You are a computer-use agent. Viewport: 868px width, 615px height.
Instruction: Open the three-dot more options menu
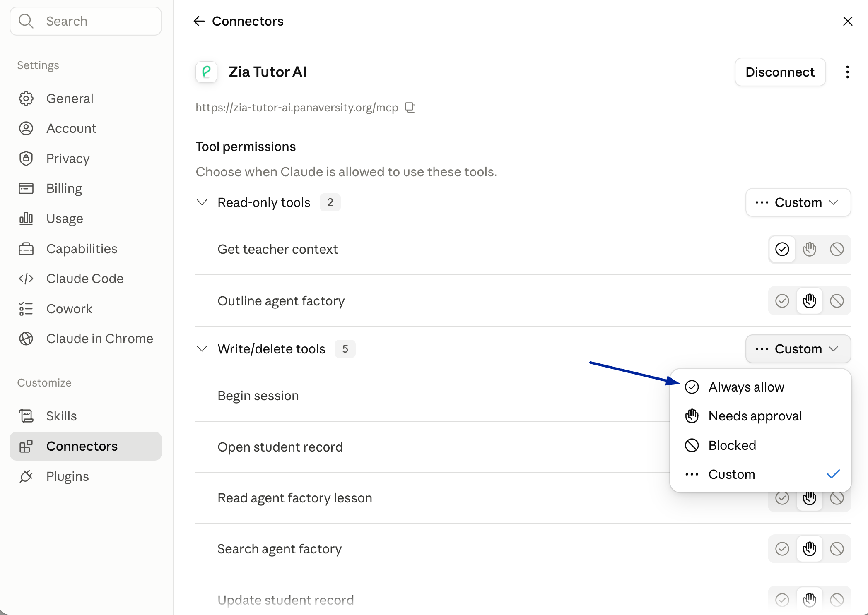tap(848, 72)
